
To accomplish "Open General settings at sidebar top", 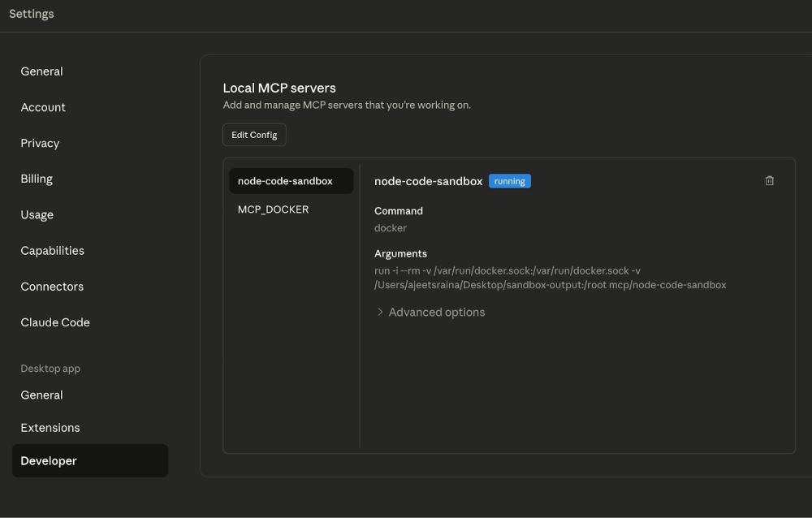I will point(41,71).
